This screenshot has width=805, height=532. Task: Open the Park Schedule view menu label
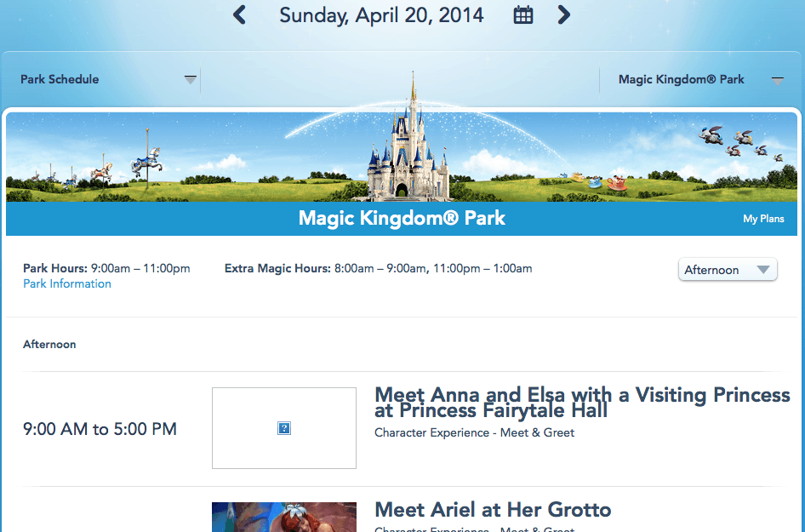60,79
